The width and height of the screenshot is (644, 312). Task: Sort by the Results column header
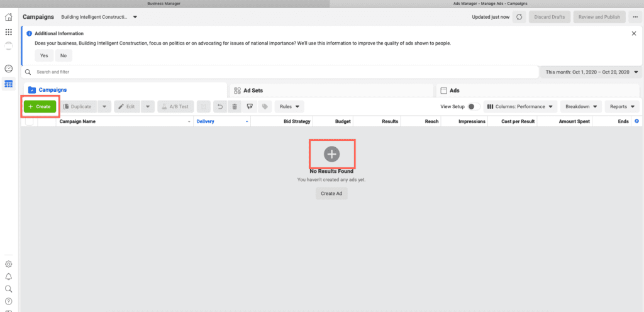point(377,121)
